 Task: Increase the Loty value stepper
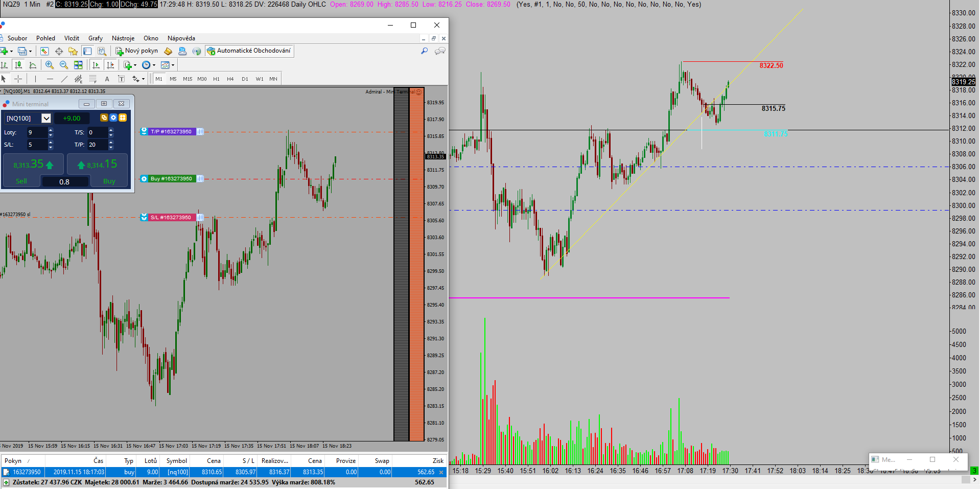click(51, 130)
